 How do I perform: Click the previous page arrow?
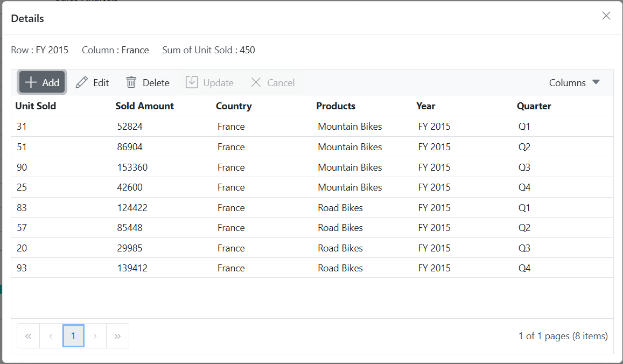coord(51,335)
